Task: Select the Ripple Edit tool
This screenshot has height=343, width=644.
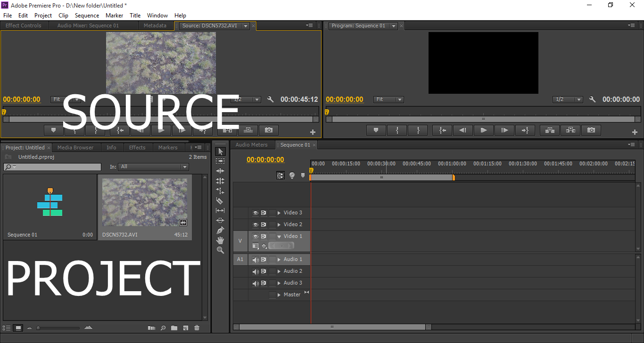Action: (220, 171)
